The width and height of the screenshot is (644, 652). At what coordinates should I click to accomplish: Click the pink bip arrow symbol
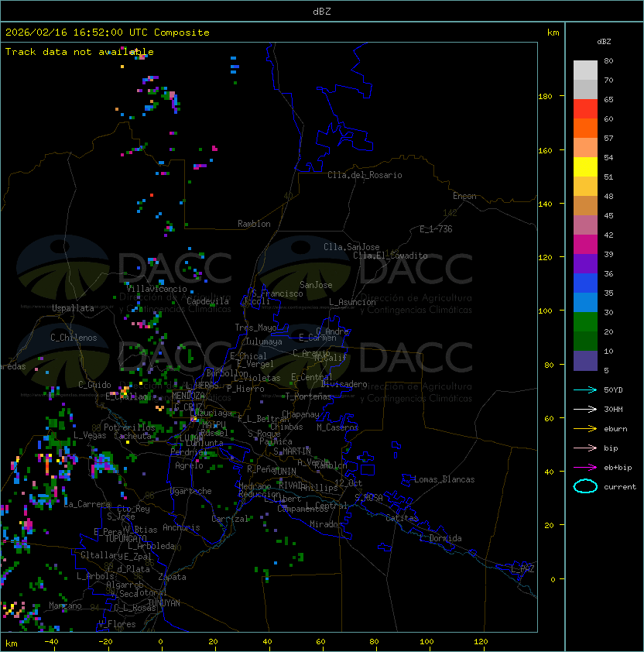(x=585, y=448)
